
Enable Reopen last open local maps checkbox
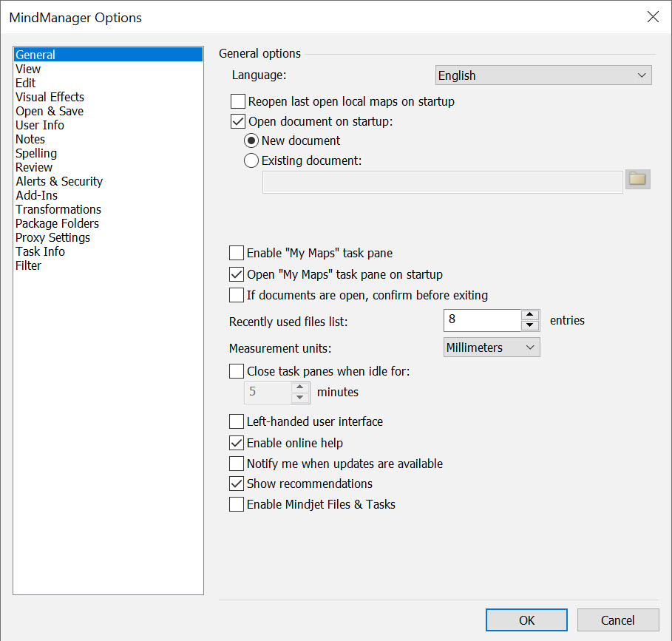pos(238,101)
